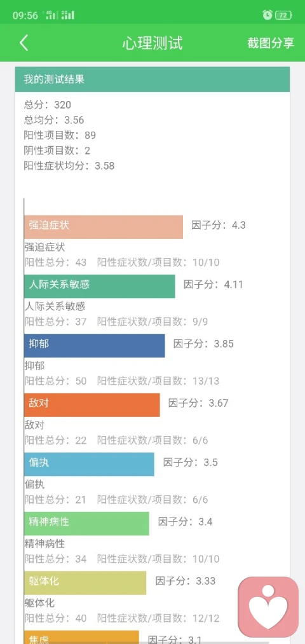Image resolution: width=305 pixels, height=644 pixels.
Task: Tap the 因子分：4.3 label
Action: [x=219, y=225]
